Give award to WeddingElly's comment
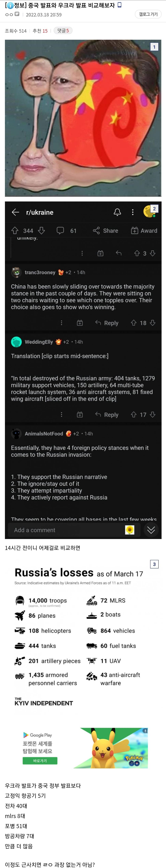Image resolution: width=166 pixels, height=868 pixels. (80, 414)
